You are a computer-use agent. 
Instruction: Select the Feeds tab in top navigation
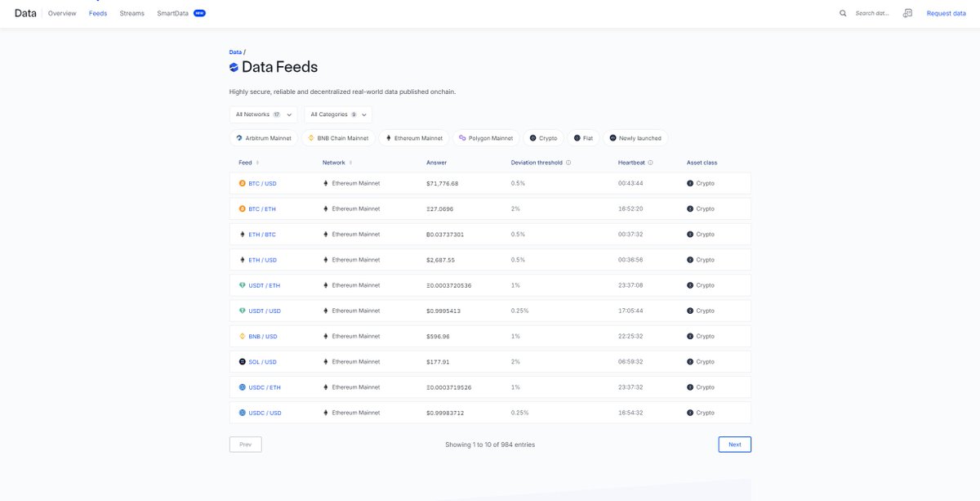pyautogui.click(x=98, y=13)
